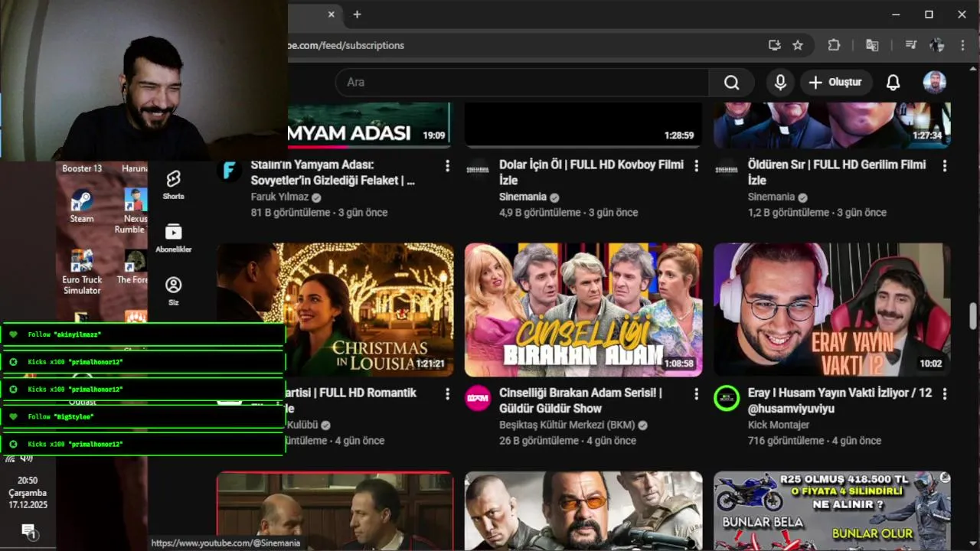Image resolution: width=980 pixels, height=551 pixels.
Task: Open the Shorts sidebar icon
Action: tap(173, 184)
